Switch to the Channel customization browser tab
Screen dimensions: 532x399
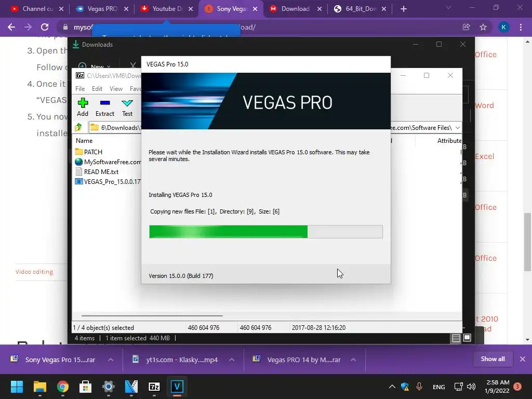pos(33,9)
